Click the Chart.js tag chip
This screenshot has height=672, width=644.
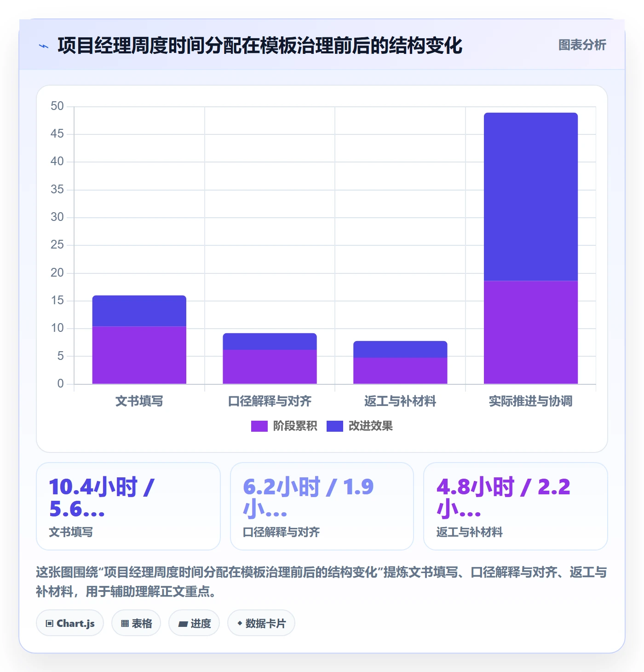tap(70, 623)
